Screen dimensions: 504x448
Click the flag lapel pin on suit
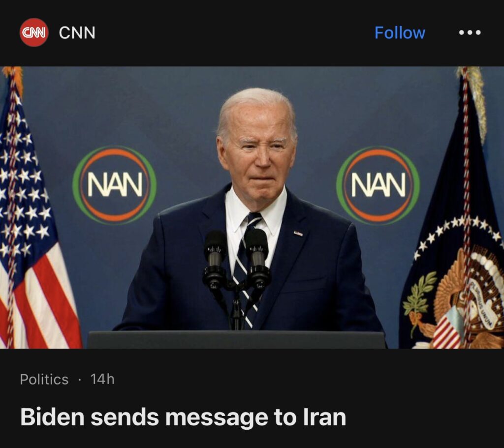tap(298, 234)
